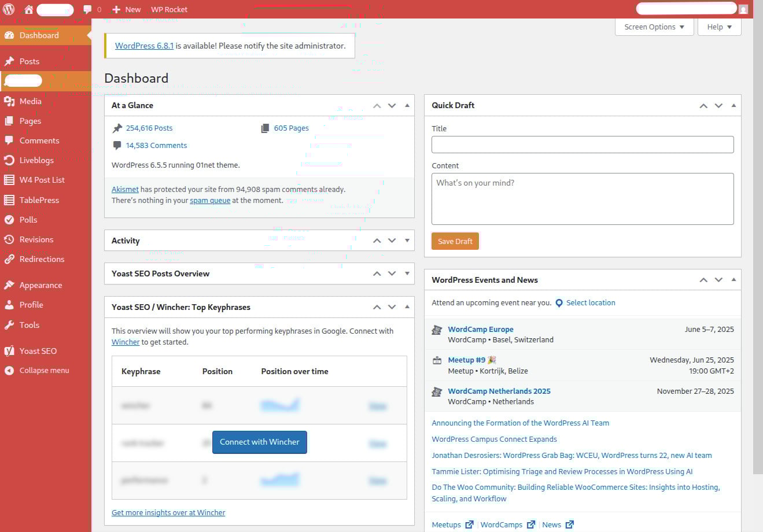Toggle the At a Glance panel
This screenshot has width=763, height=532.
[x=407, y=106]
